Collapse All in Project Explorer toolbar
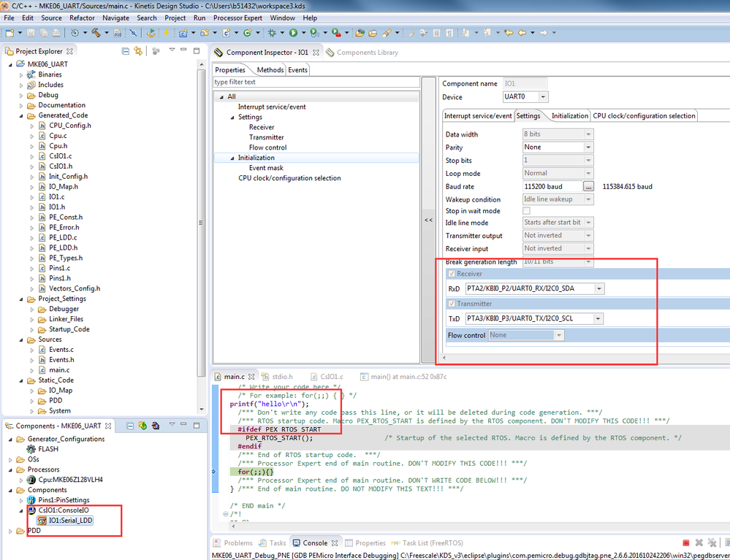730x560 pixels. click(x=125, y=50)
